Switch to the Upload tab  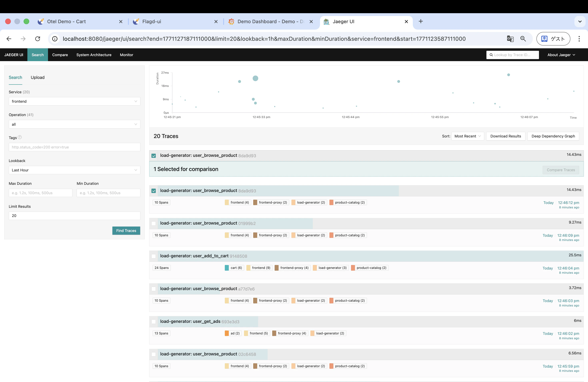click(x=38, y=78)
